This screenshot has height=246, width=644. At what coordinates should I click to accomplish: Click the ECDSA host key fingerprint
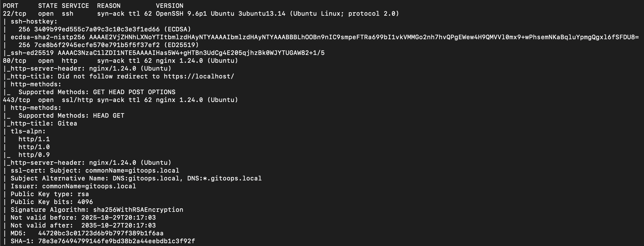point(97,29)
